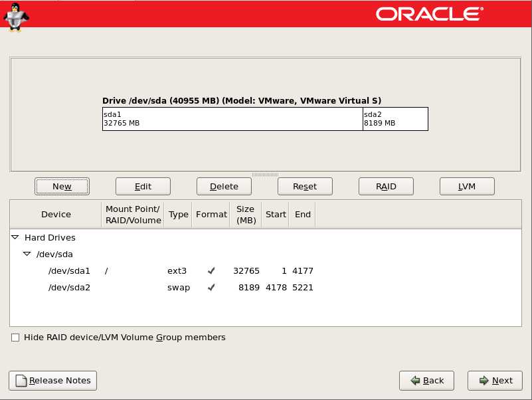The image size is (532, 400).
Task: Click the size value 32765
Action: click(x=246, y=271)
